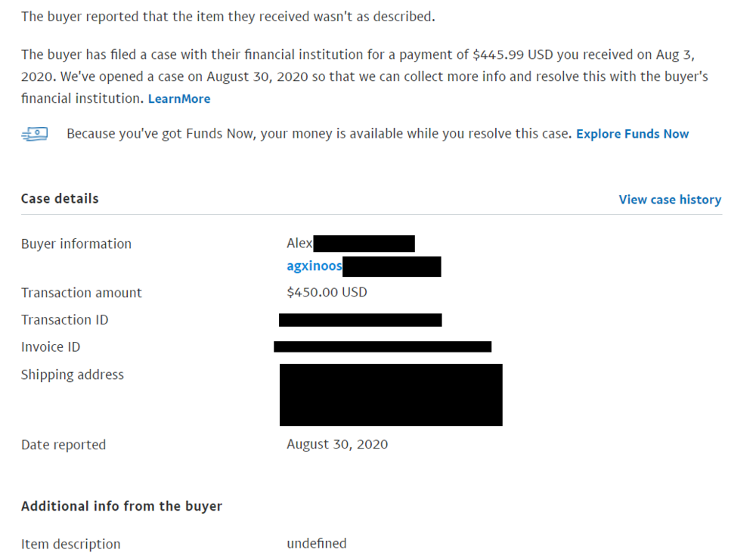
Task: Open the Explore Funds Now link
Action: pyautogui.click(x=632, y=134)
